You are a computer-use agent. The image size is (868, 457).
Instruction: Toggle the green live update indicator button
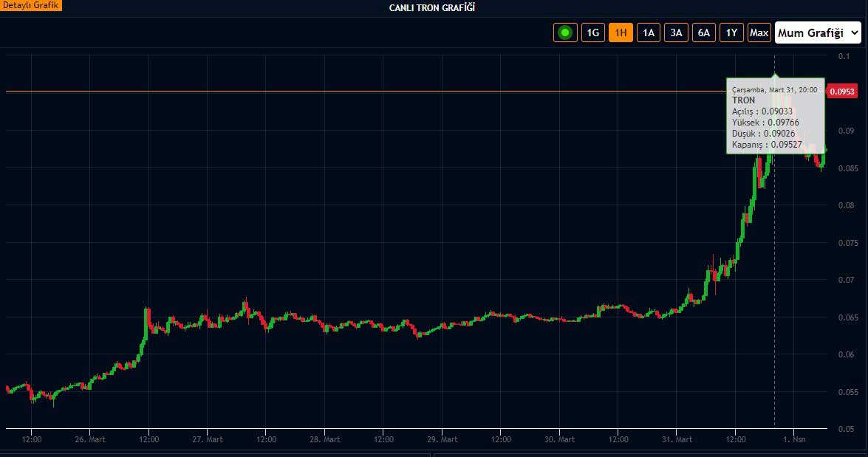pos(565,32)
